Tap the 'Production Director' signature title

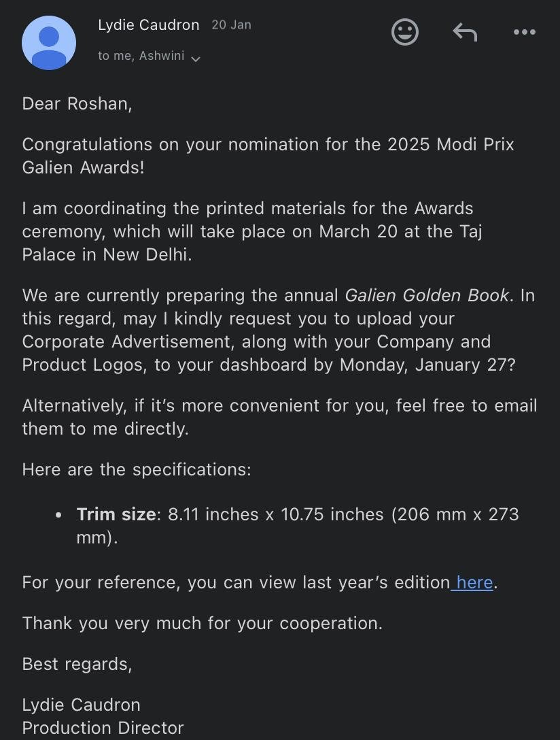coord(103,728)
